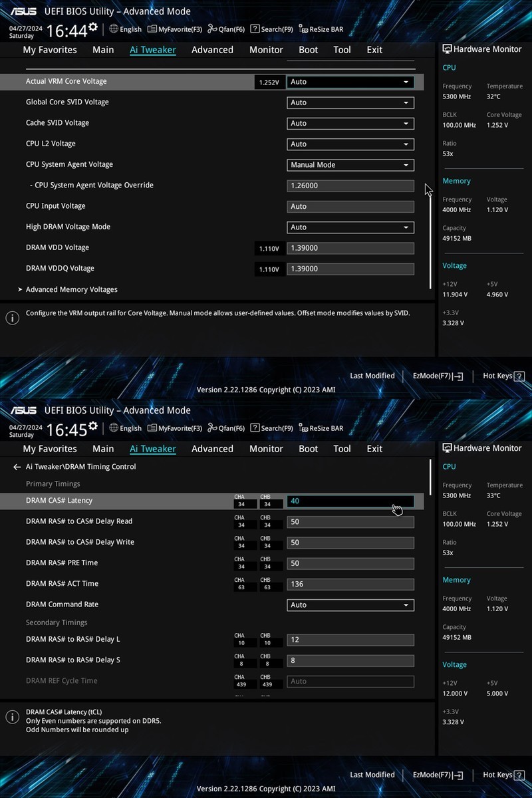
Task: Click Last Modified on 16:44 screen
Action: 372,376
